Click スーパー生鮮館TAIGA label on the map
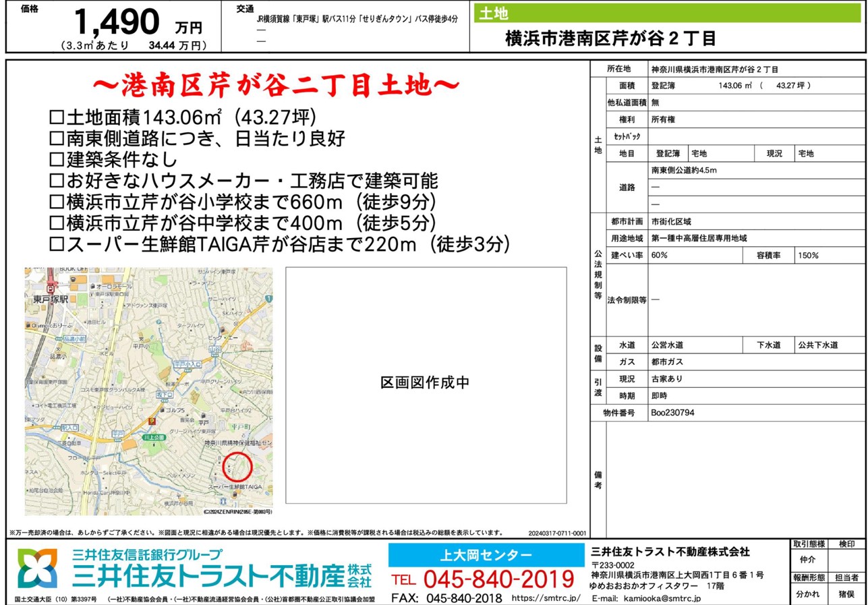The image size is (868, 605). pos(234,486)
